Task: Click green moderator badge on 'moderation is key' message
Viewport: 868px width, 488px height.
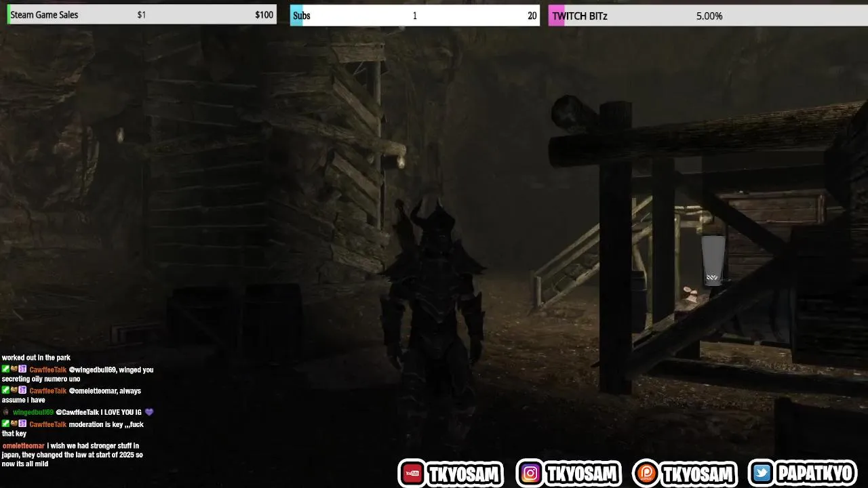Action: [5, 424]
